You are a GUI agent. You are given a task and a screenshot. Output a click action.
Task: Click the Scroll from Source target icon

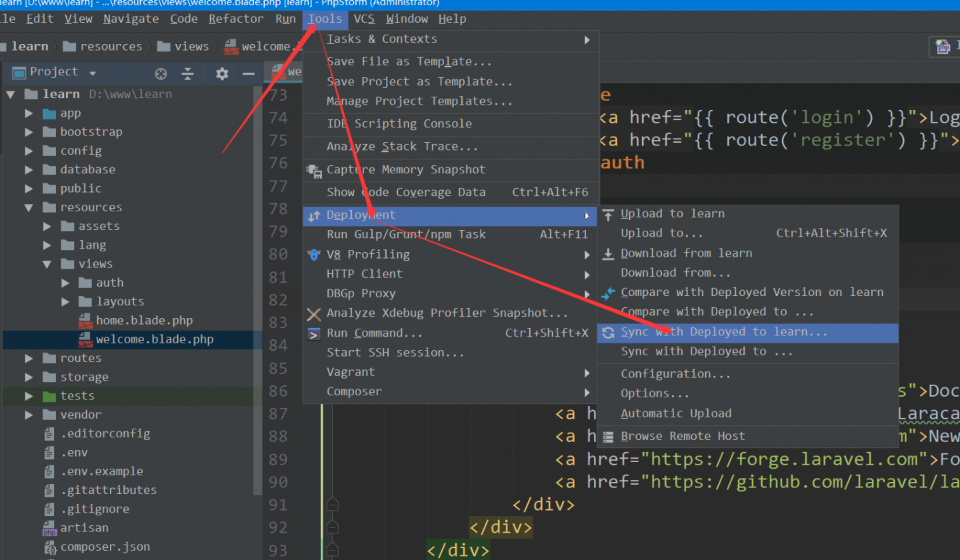(161, 73)
